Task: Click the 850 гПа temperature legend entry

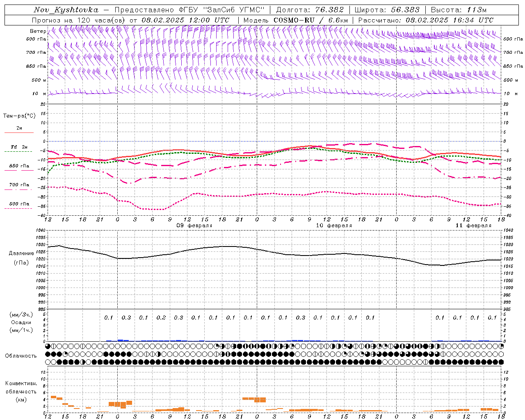Action: coord(19,166)
